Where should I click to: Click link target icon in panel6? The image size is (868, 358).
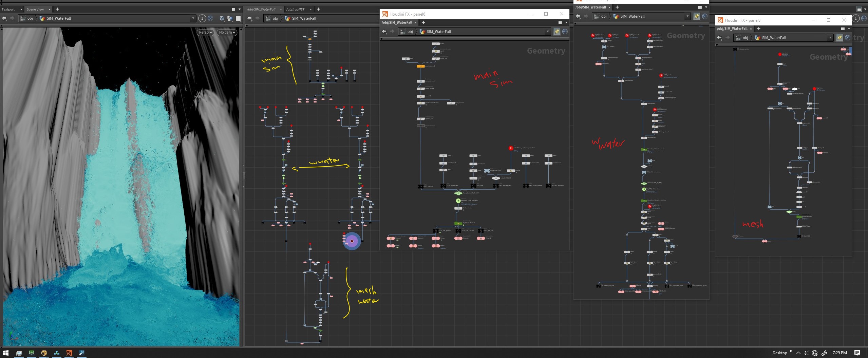(565, 32)
